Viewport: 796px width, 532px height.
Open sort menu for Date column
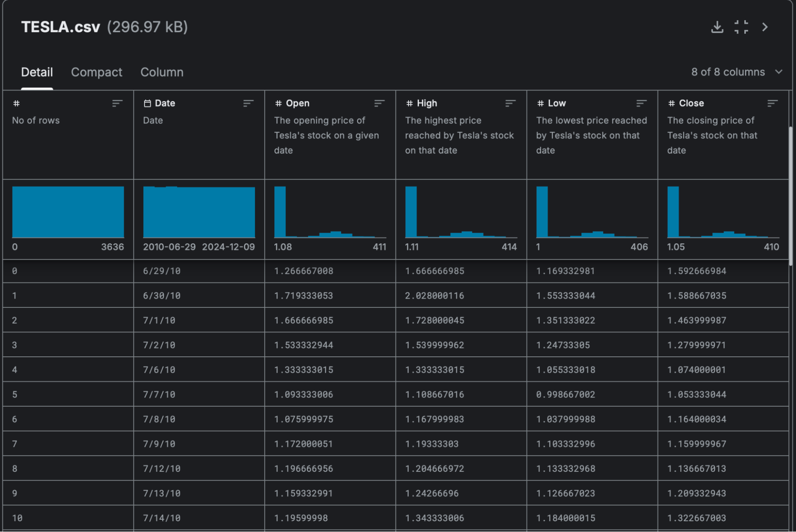point(248,104)
